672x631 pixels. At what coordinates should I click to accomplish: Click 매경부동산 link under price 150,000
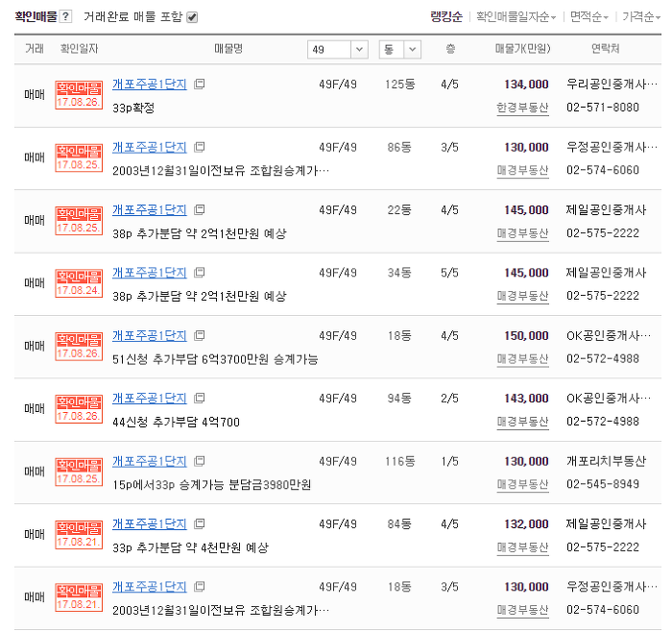(522, 358)
